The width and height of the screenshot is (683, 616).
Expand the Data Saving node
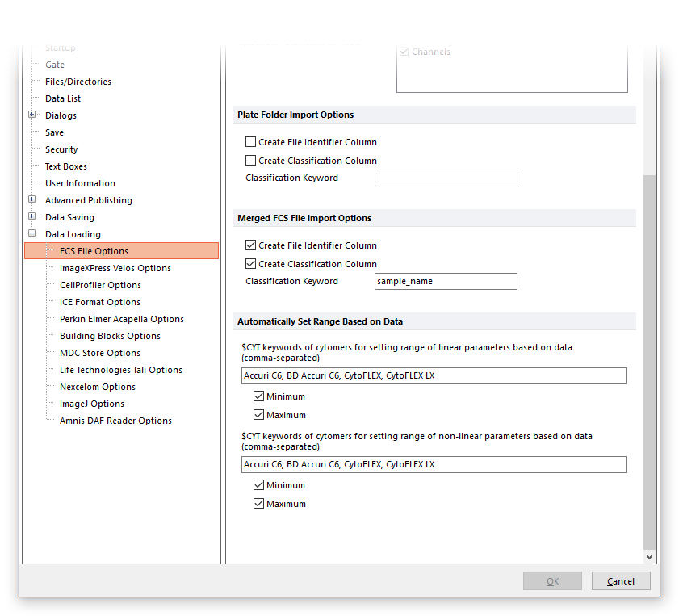click(32, 216)
